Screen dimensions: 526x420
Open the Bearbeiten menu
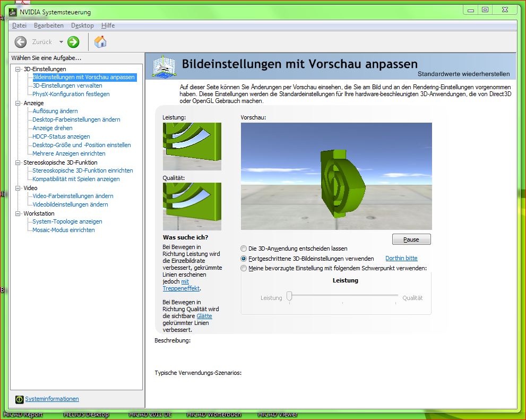coord(49,25)
